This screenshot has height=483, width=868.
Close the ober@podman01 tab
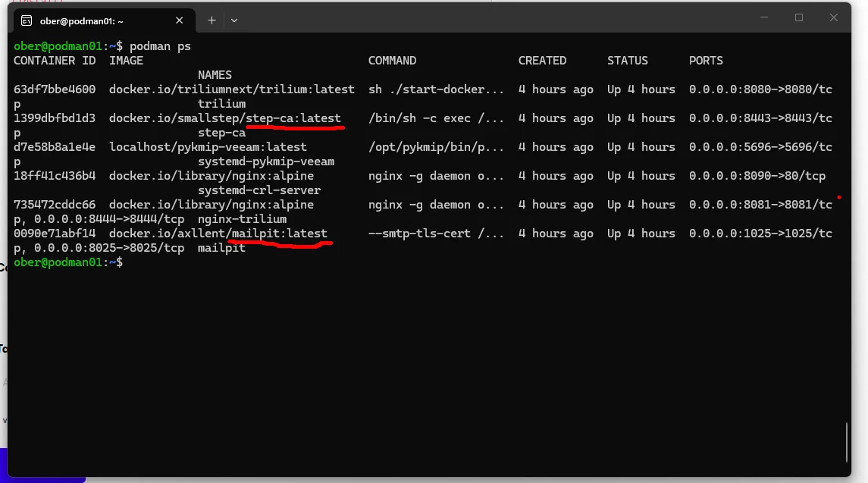point(180,20)
